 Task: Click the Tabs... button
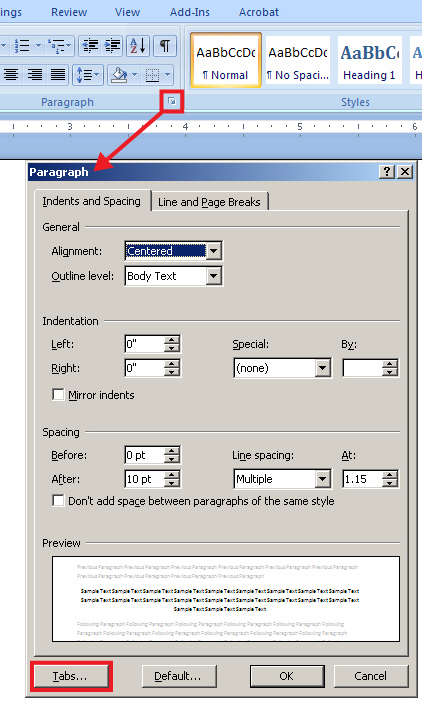[x=71, y=676]
